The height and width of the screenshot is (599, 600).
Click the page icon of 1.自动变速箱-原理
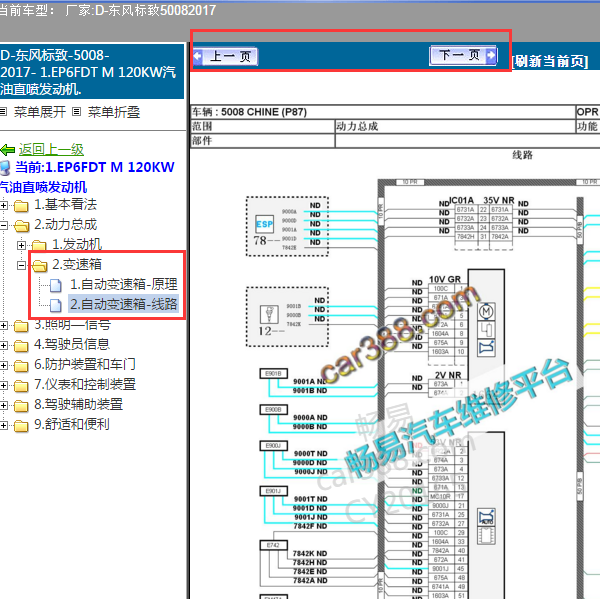point(56,285)
